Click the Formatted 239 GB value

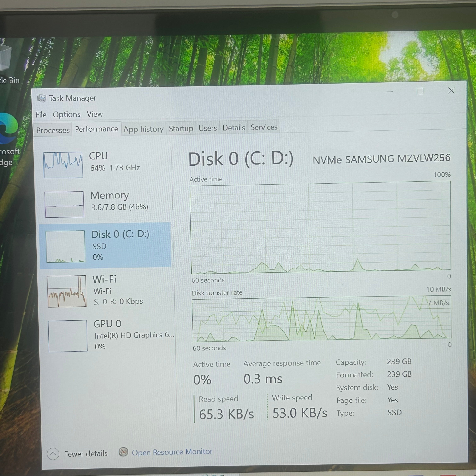[x=399, y=374]
